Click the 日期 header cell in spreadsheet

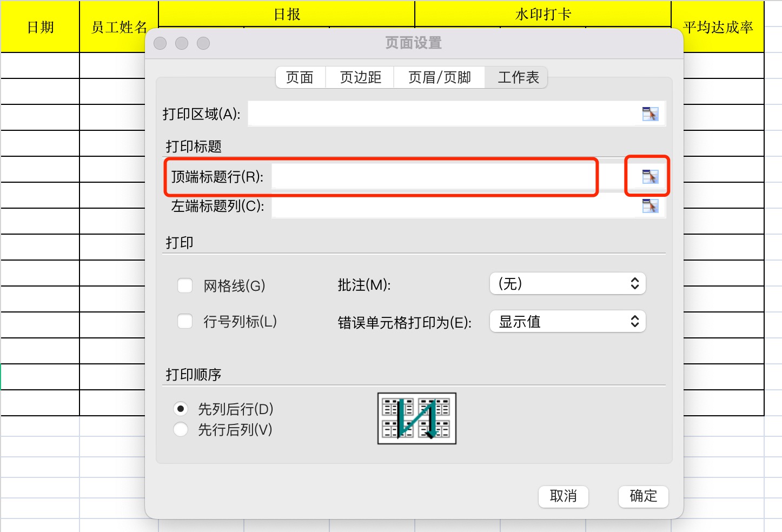pos(40,27)
